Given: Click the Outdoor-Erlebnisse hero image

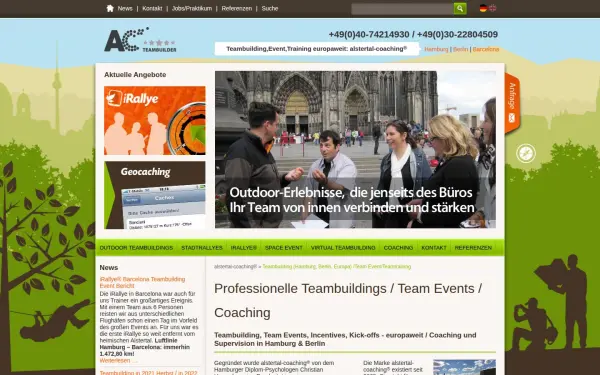Looking at the screenshot, I should coord(355,150).
